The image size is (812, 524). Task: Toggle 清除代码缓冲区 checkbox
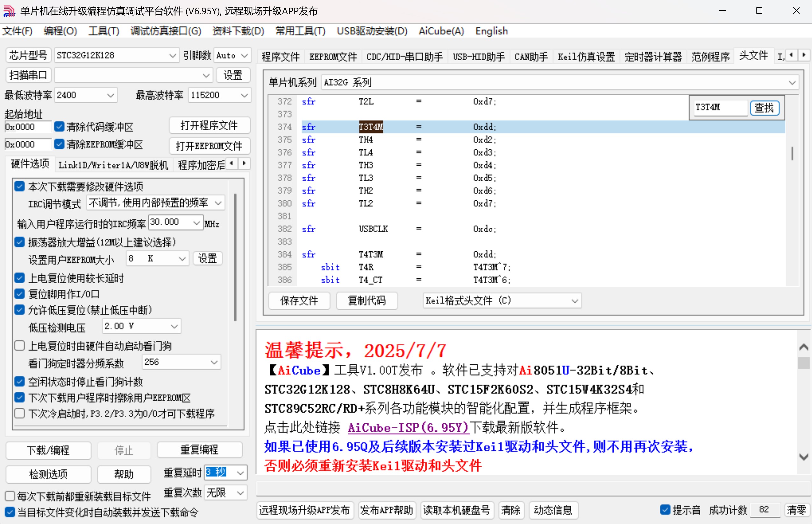coord(59,126)
